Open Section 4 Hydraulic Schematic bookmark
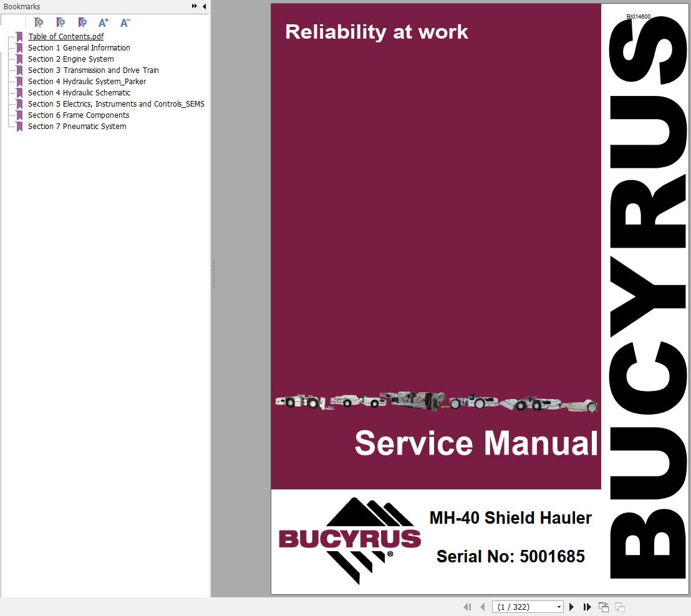Screen dimensions: 691x616 coord(79,92)
